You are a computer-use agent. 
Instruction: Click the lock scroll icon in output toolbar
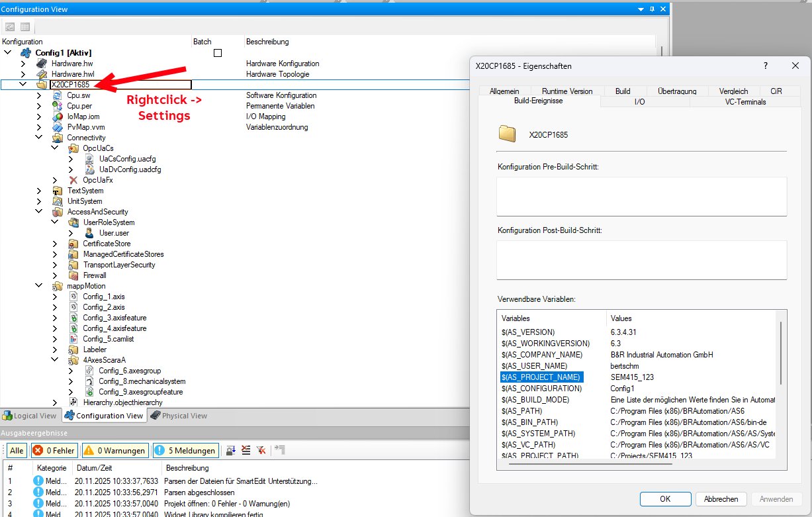(231, 450)
